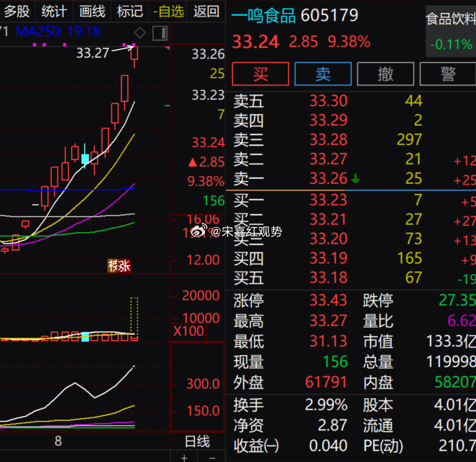
Task: Select 卖二 price 33.27
Action: click(x=329, y=159)
